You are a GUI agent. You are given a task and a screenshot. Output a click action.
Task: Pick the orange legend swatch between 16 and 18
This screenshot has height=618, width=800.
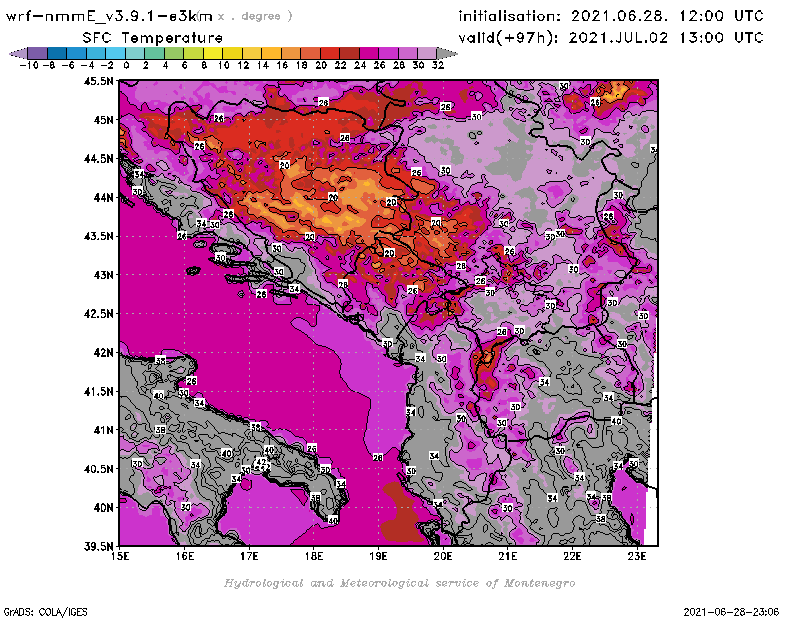[291, 53]
